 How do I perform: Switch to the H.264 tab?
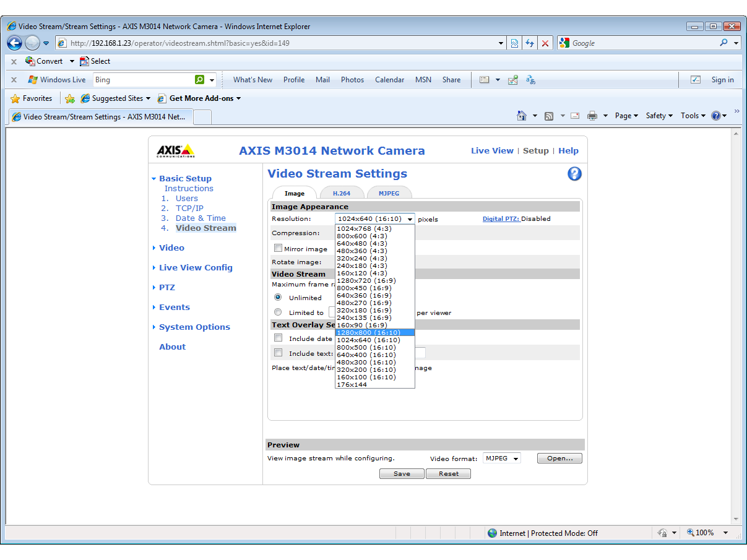click(342, 194)
